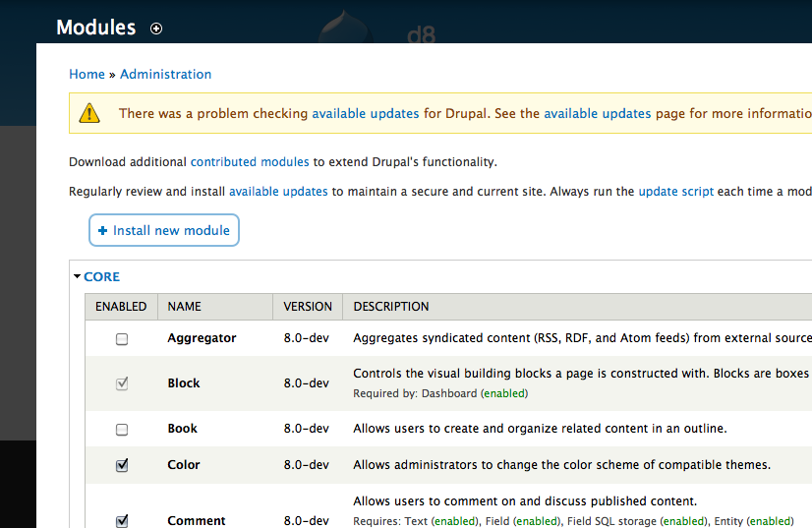Image resolution: width=812 pixels, height=528 pixels.
Task: Click the VERSION column header
Action: point(308,307)
